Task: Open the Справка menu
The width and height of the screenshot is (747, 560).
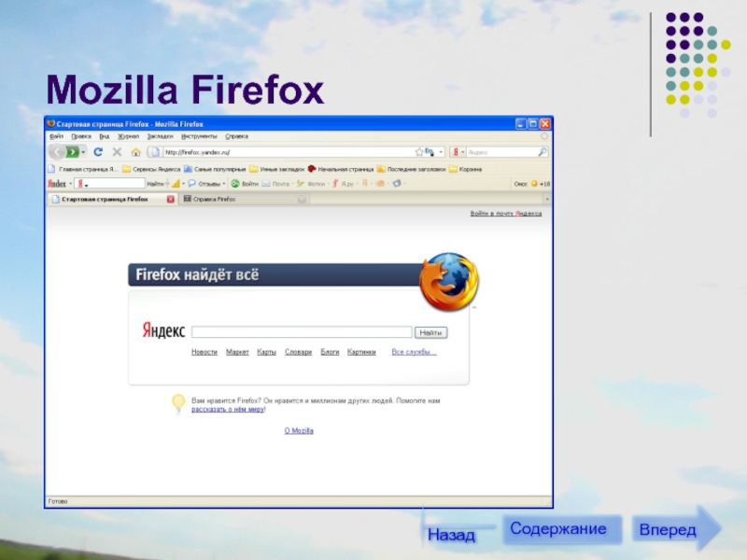Action: pos(236,136)
